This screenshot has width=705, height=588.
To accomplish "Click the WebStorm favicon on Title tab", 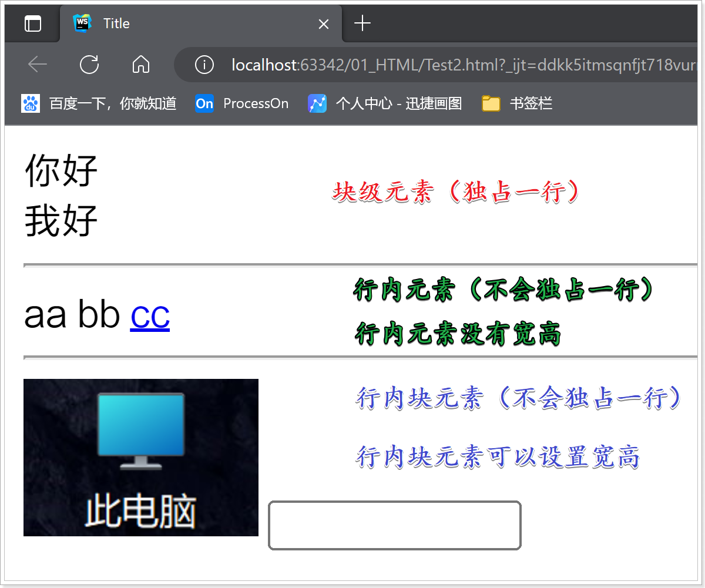I will tap(82, 23).
